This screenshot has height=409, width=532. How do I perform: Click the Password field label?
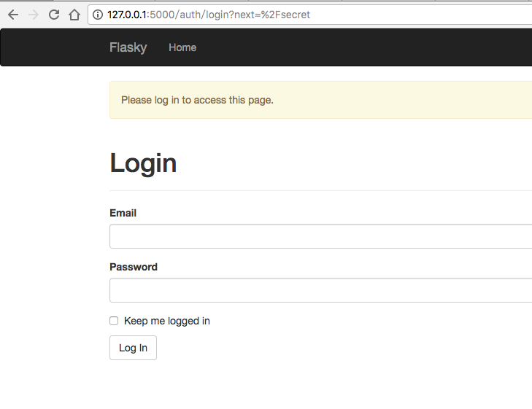click(134, 267)
